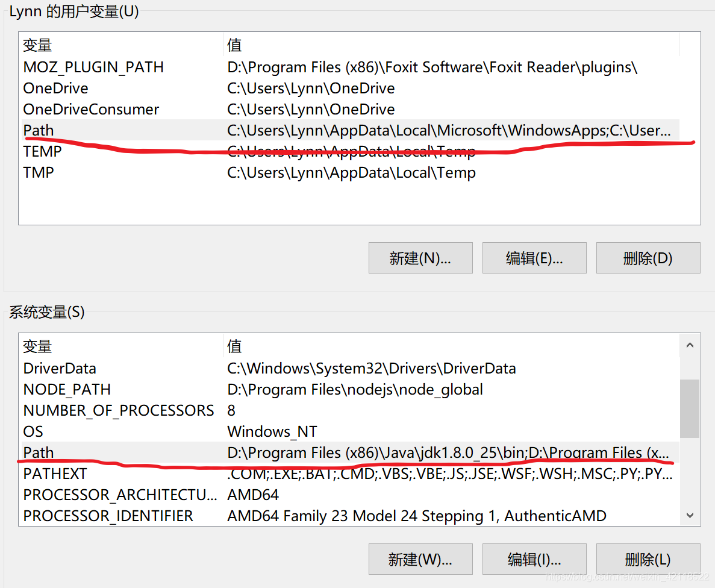The height and width of the screenshot is (588, 715).
Task: Click the 删除(D) button for user variables
Action: click(648, 258)
